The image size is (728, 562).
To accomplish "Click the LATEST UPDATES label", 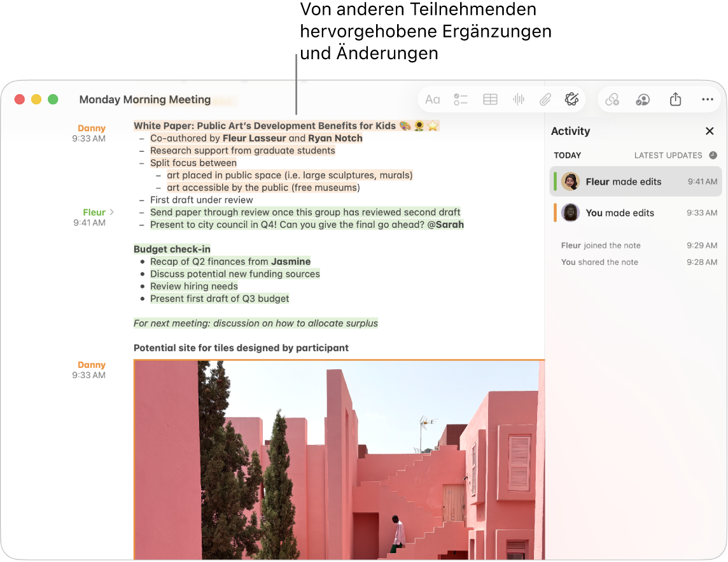I will 668,155.
